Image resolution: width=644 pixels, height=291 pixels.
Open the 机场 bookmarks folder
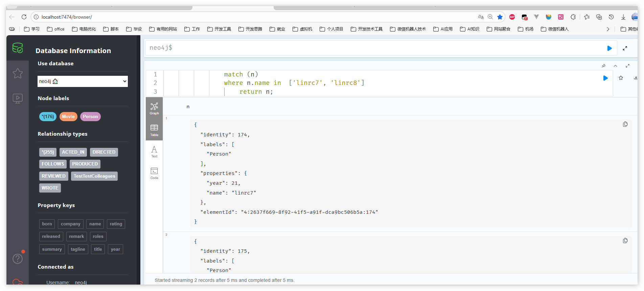(526, 29)
